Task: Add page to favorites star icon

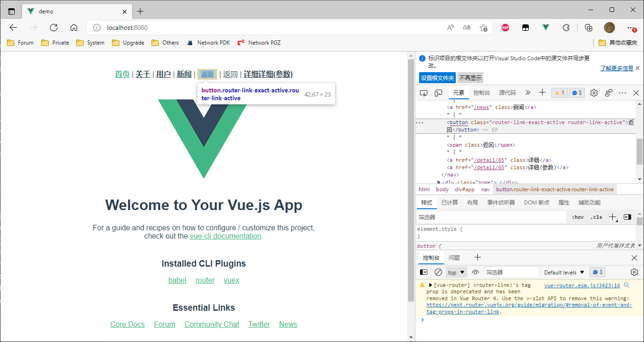Action: coord(483,28)
